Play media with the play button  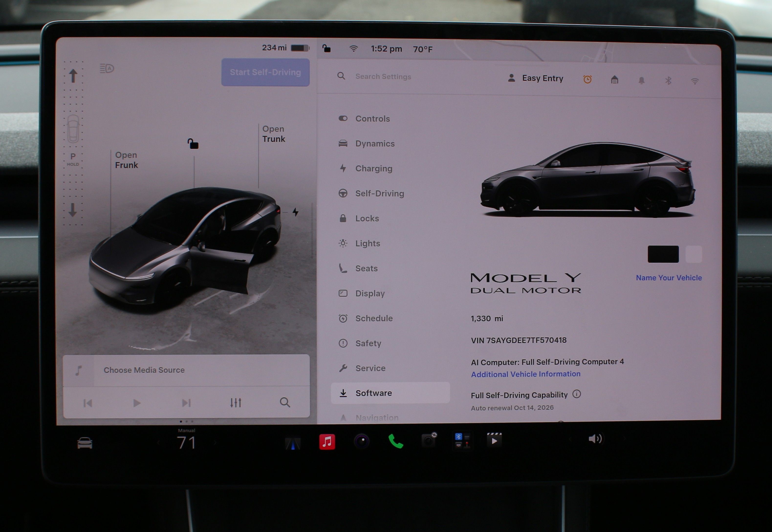137,403
